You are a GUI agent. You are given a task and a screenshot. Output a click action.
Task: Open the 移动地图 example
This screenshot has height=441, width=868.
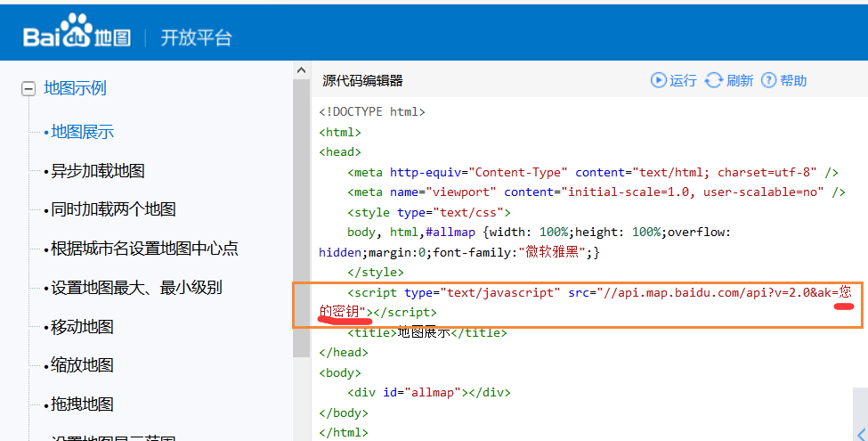coord(83,326)
